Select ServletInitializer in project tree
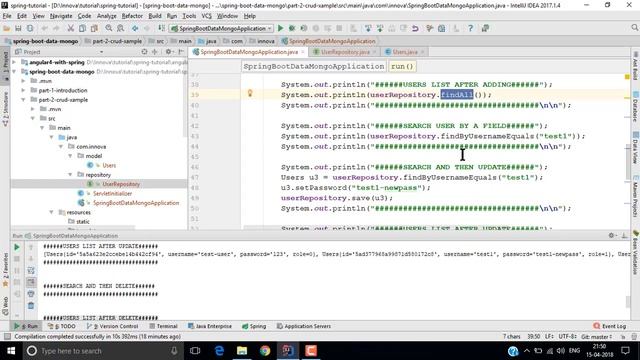 tap(112, 193)
